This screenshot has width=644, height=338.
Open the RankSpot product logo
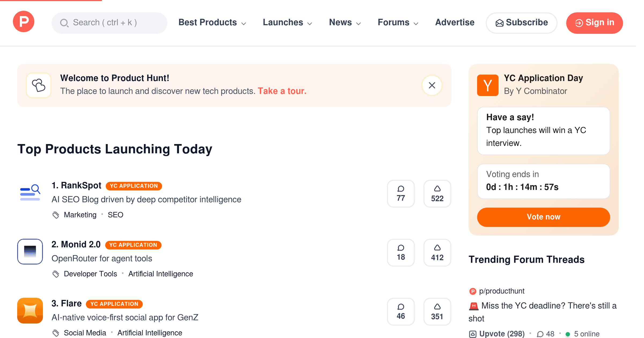coord(30,193)
